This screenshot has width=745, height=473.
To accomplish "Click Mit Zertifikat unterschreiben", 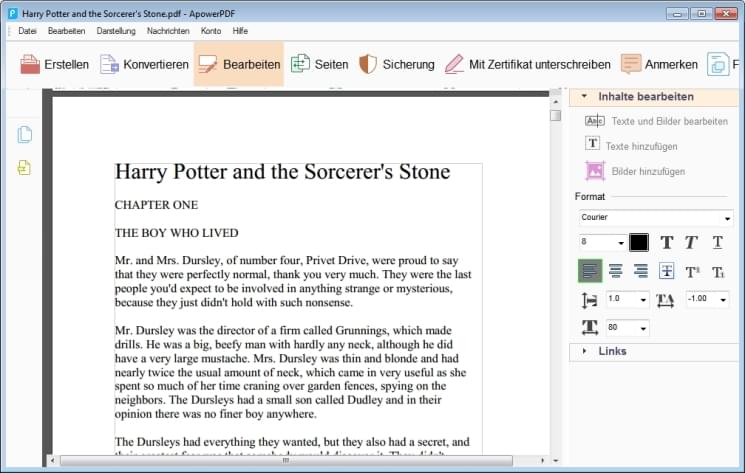I will [x=527, y=64].
